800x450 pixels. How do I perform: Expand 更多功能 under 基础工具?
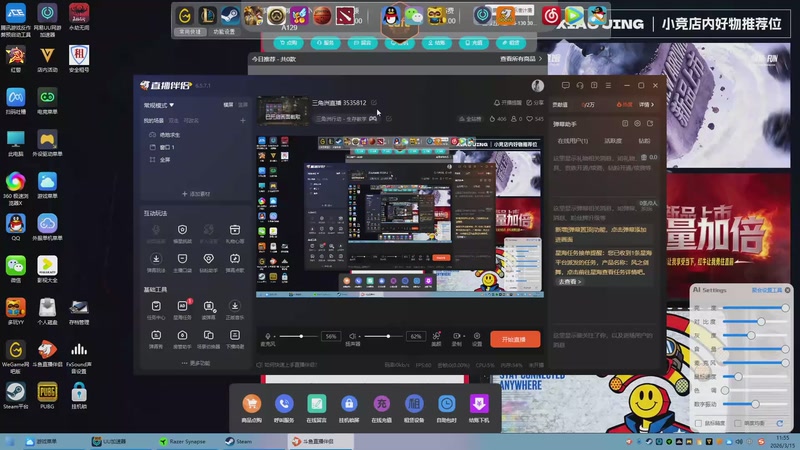(x=196, y=363)
